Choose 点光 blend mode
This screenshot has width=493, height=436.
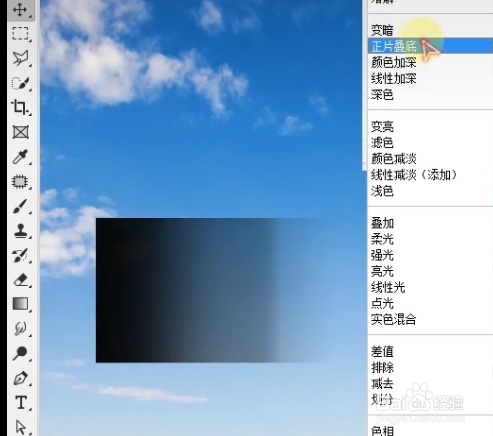pyautogui.click(x=382, y=303)
